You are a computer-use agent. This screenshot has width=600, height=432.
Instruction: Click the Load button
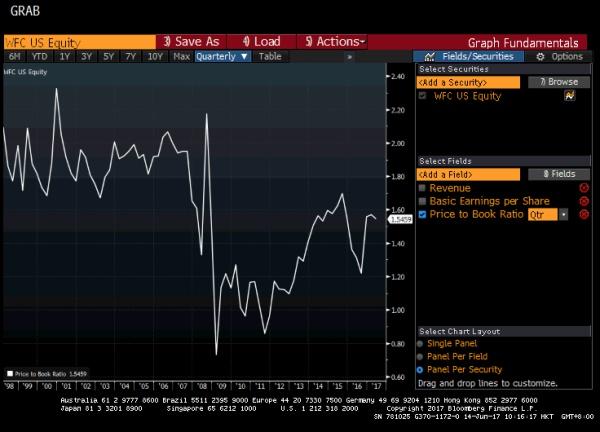tap(262, 42)
